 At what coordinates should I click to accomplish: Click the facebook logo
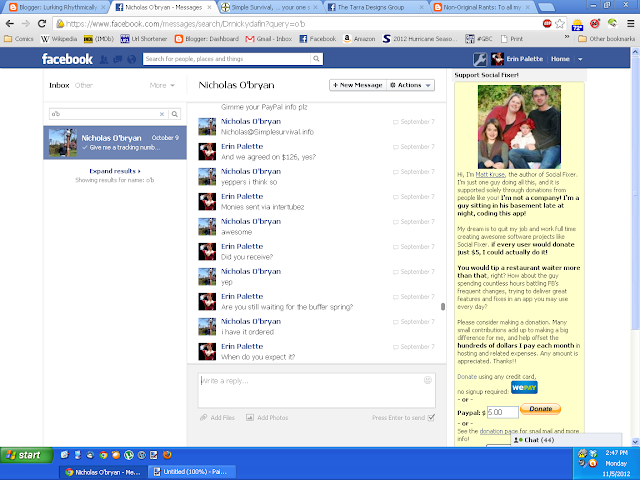tap(67, 59)
